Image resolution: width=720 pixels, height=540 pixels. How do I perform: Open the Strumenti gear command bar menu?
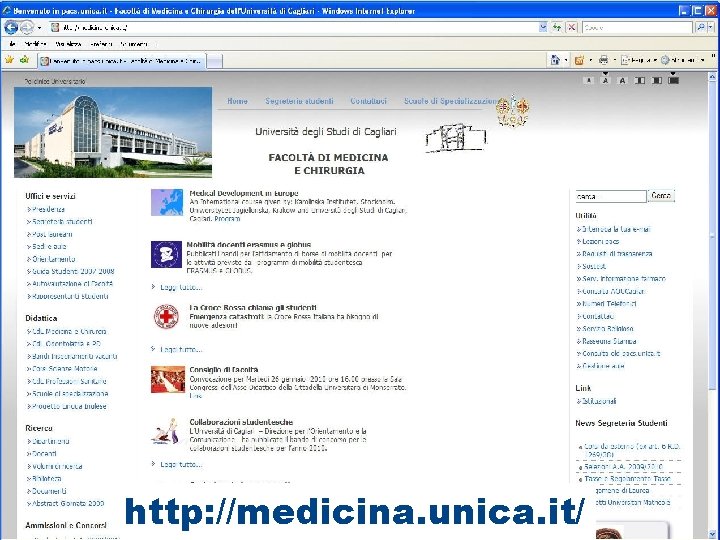point(683,60)
